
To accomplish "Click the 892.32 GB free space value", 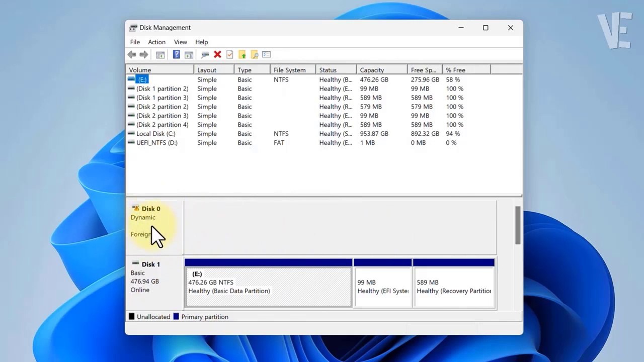I will [425, 134].
